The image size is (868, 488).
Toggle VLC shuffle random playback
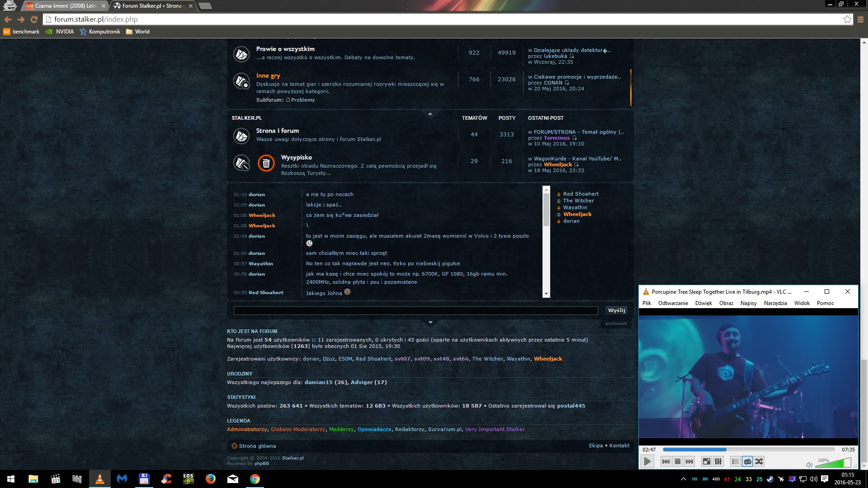pos(759,461)
